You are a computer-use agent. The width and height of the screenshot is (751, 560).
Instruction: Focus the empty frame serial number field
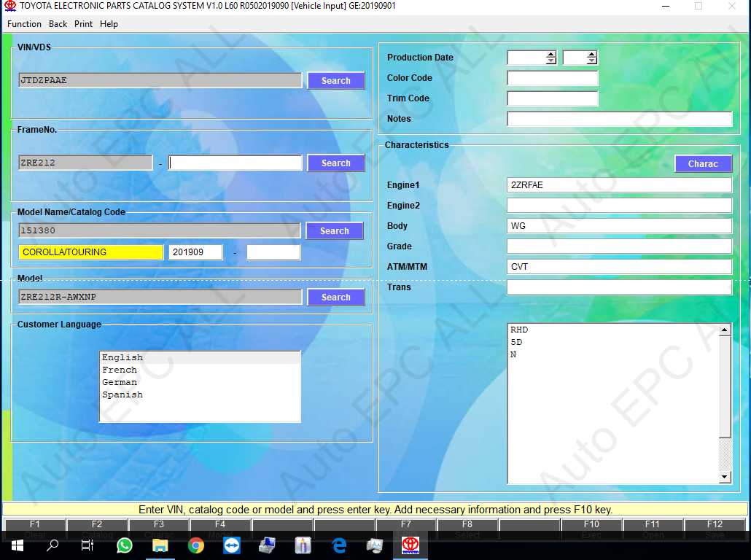[236, 163]
